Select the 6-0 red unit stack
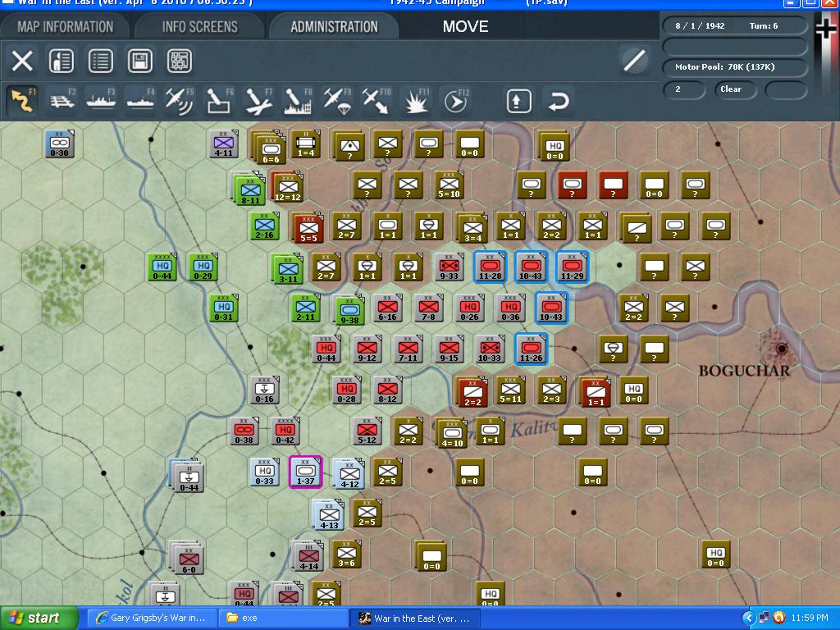 click(x=187, y=558)
